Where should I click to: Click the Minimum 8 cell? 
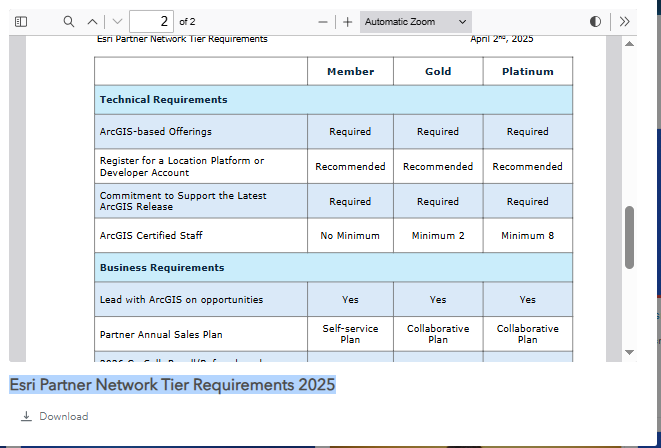pos(527,236)
